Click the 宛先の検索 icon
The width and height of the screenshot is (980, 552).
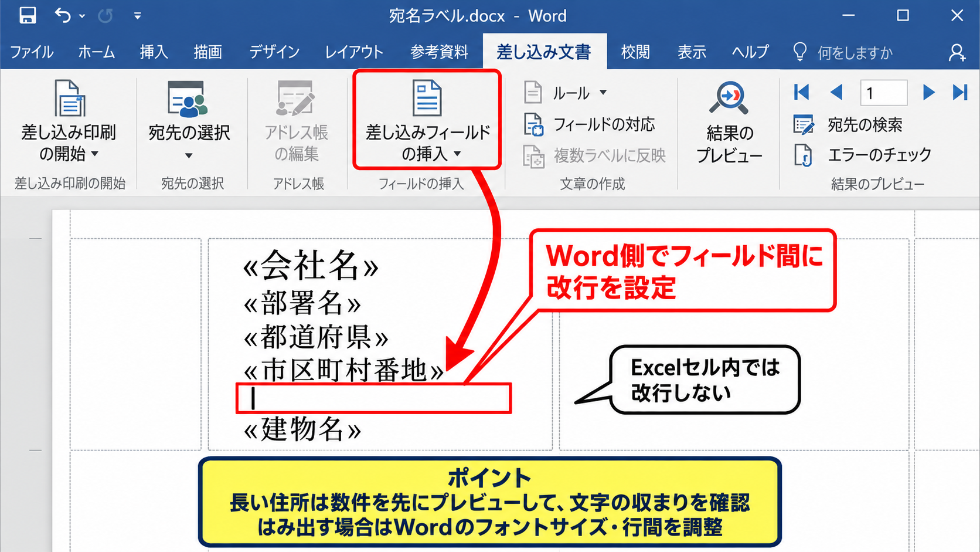[x=804, y=124]
